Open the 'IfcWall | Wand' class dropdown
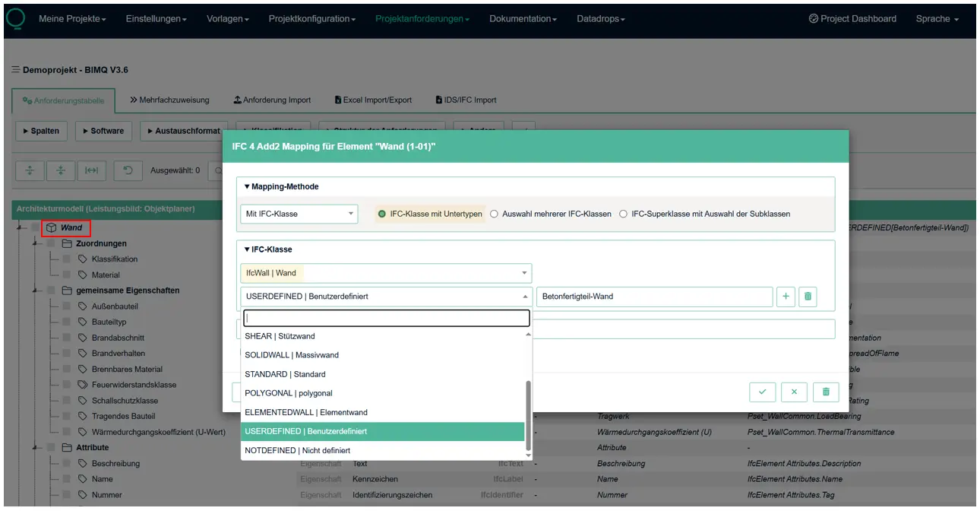This screenshot has height=511, width=980. pos(386,272)
